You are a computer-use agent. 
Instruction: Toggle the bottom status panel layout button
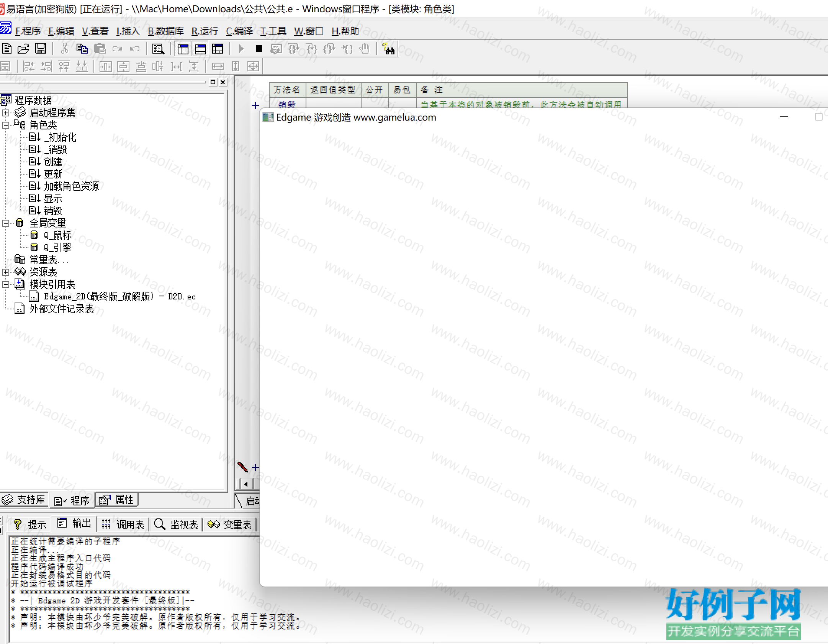(x=200, y=49)
